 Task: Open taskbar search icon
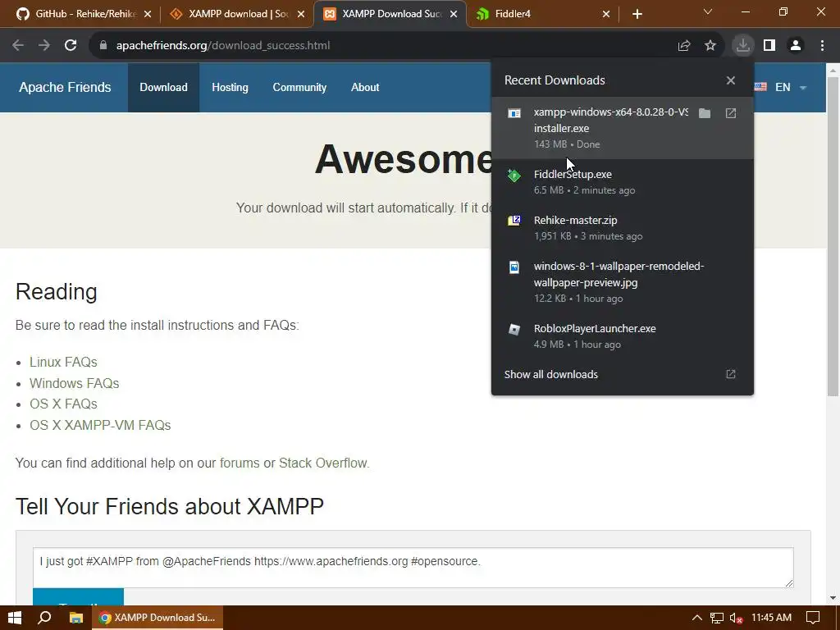tap(45, 618)
